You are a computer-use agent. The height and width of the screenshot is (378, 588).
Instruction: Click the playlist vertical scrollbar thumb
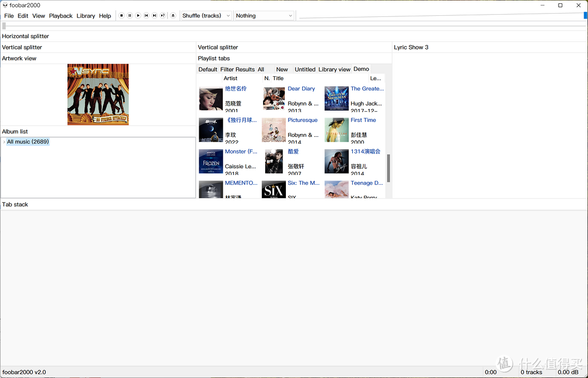tap(389, 168)
